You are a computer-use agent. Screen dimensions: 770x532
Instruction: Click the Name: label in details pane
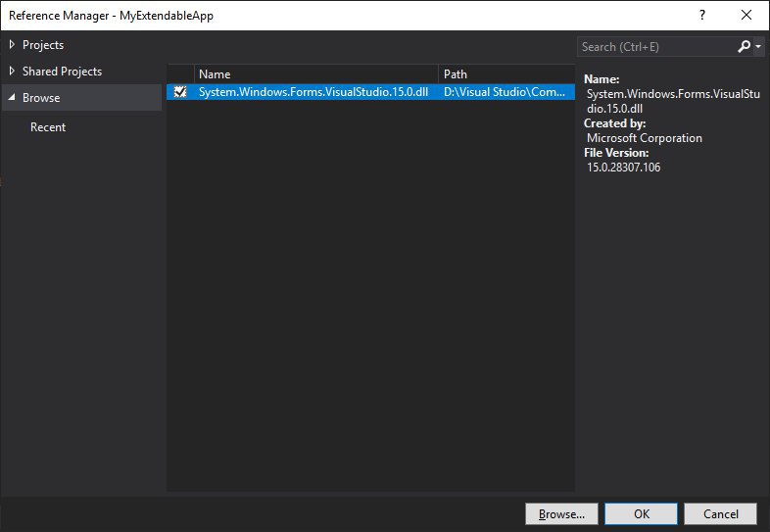(x=602, y=79)
